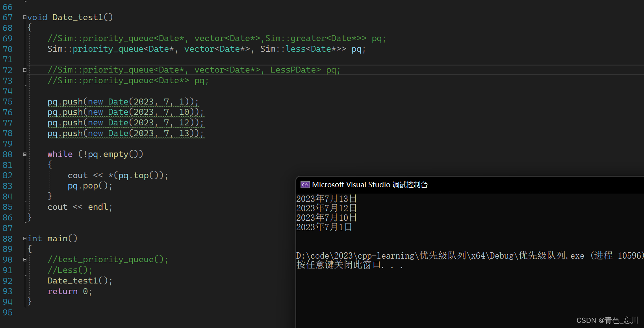Viewport: 644px width, 328px height.
Task: Click the 'return 0;' statement
Action: click(70, 291)
